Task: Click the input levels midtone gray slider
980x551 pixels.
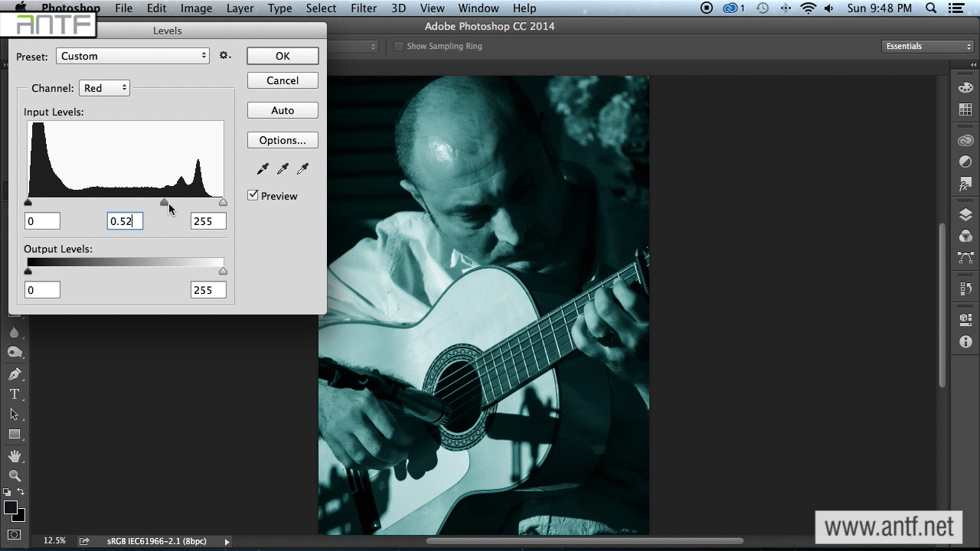Action: tap(164, 203)
